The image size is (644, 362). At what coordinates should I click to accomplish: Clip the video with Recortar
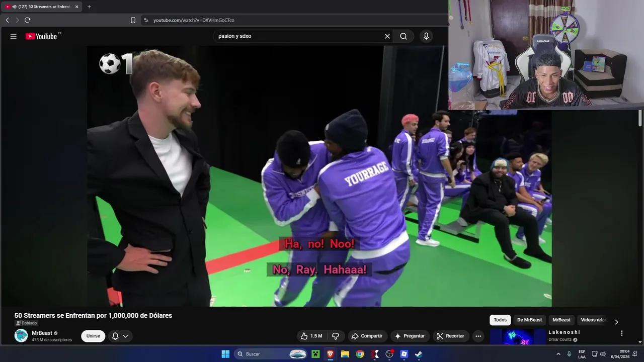click(450, 336)
